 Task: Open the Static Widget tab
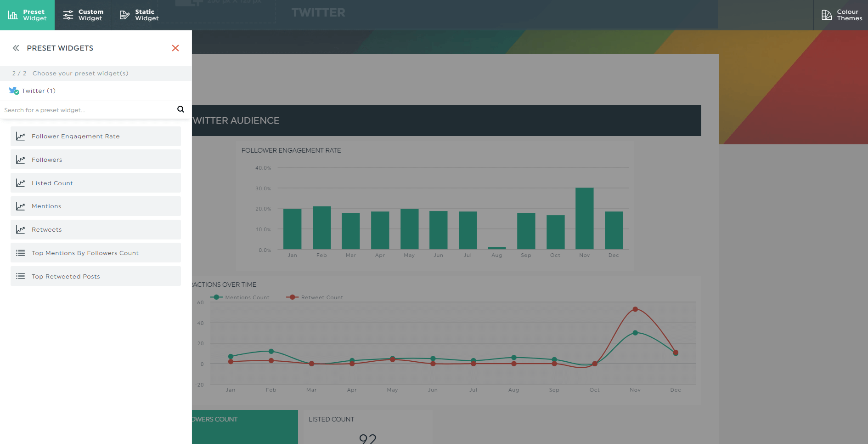[140, 15]
